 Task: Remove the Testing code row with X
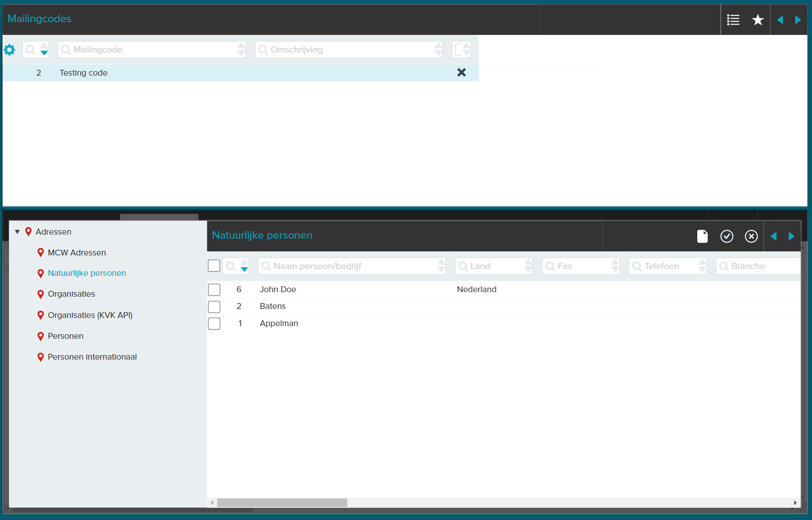pos(462,72)
